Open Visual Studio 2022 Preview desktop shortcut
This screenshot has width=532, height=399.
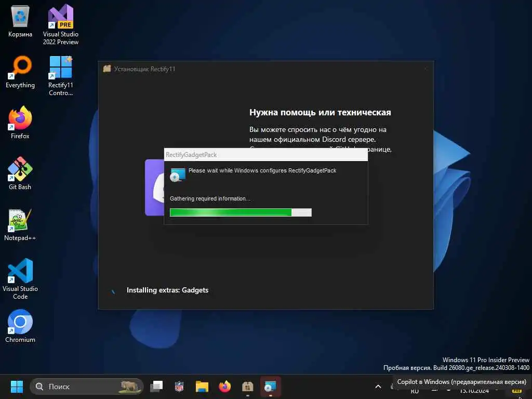tap(61, 24)
